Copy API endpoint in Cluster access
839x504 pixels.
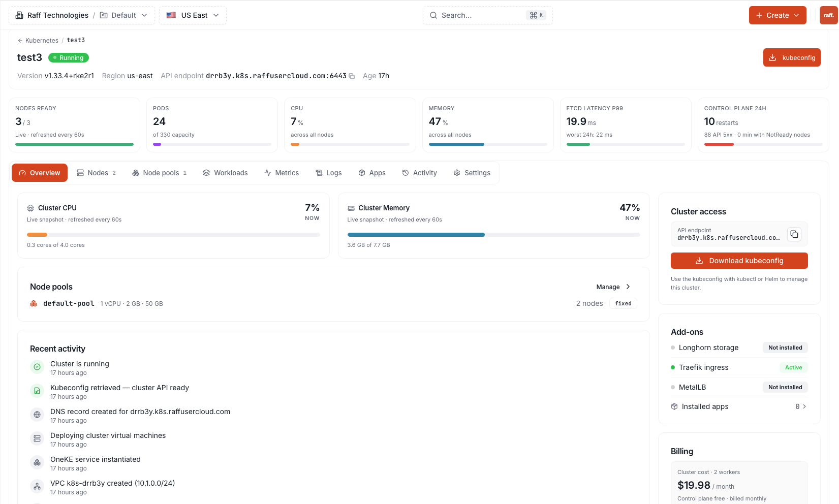coord(794,234)
